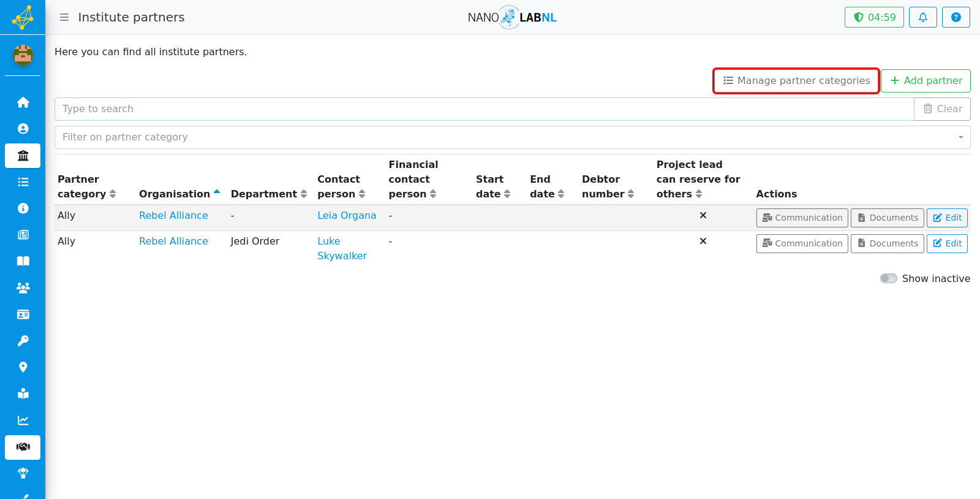The image size is (980, 499).
Task: Select the institute building sidebar icon
Action: (23, 156)
